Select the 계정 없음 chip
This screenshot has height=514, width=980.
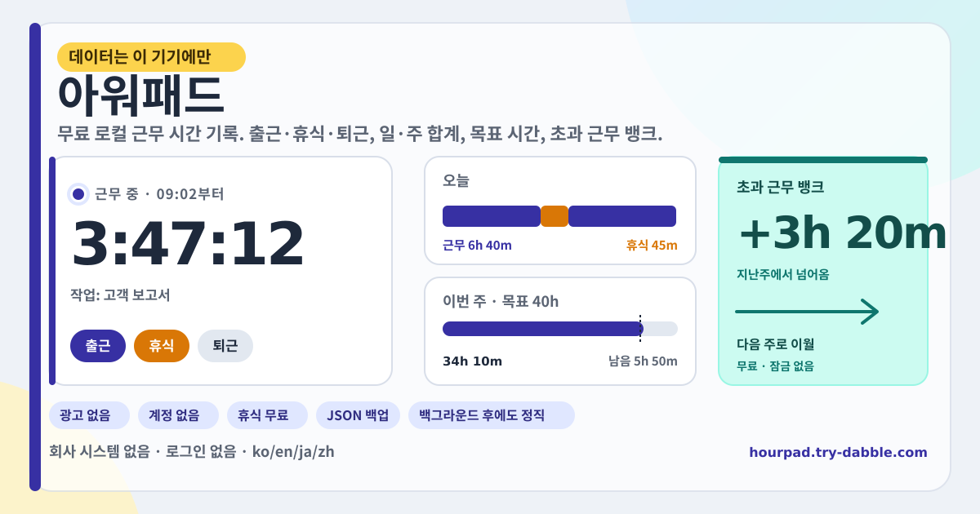[x=179, y=415]
